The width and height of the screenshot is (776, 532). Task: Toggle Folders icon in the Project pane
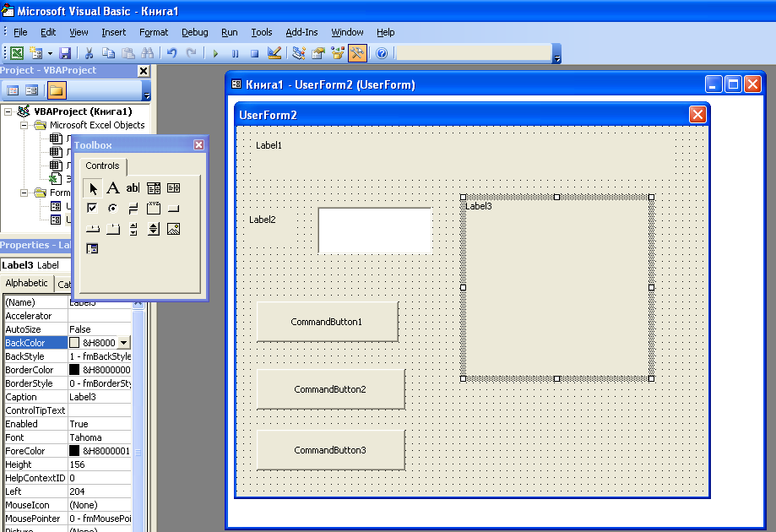(57, 90)
